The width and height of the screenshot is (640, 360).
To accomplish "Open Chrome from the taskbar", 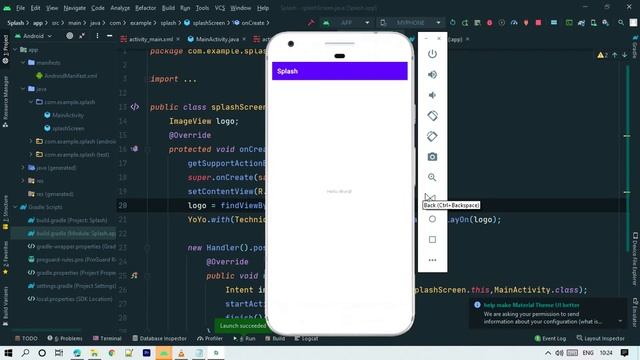I will tap(111, 353).
